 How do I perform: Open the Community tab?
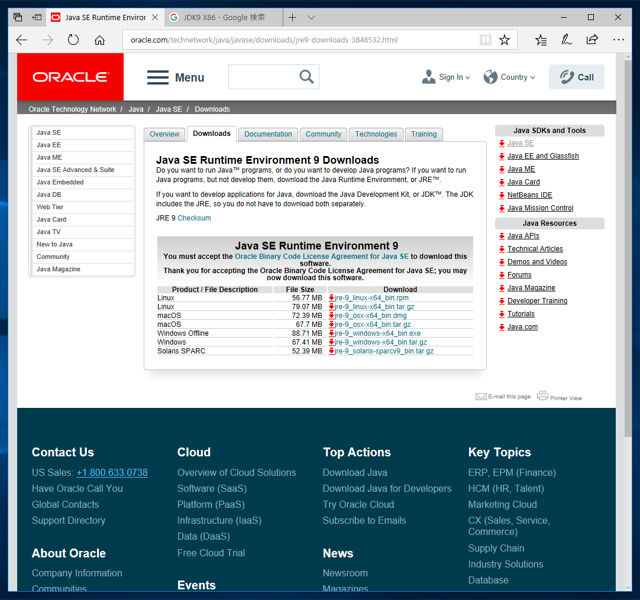[x=323, y=134]
